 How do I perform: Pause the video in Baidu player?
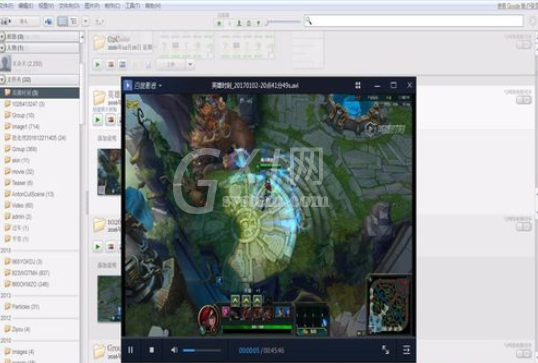coord(131,350)
